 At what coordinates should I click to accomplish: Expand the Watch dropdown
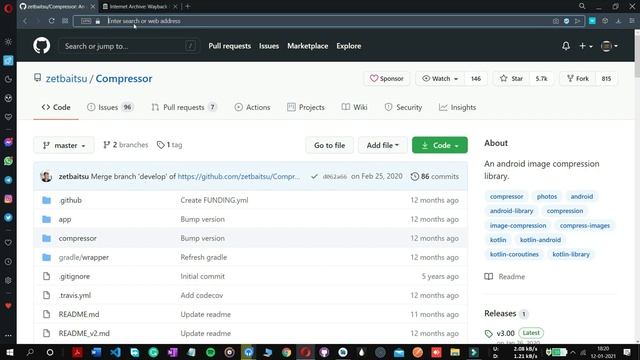point(440,78)
